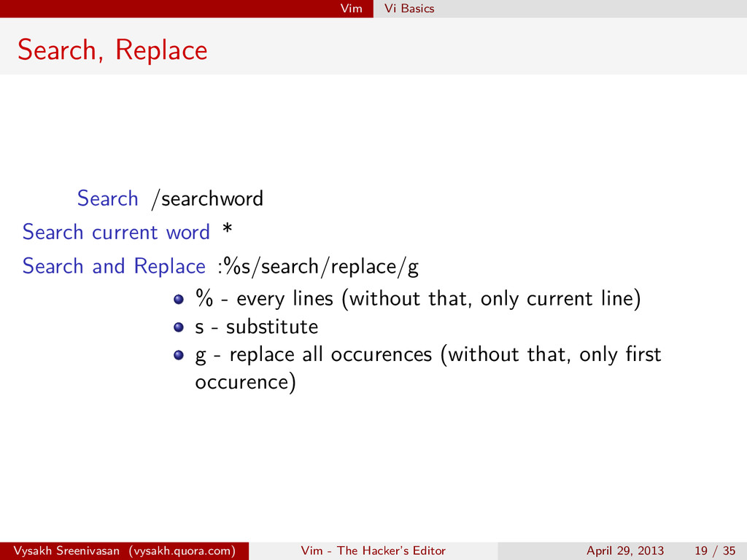Click the Search current word label

click(x=116, y=233)
